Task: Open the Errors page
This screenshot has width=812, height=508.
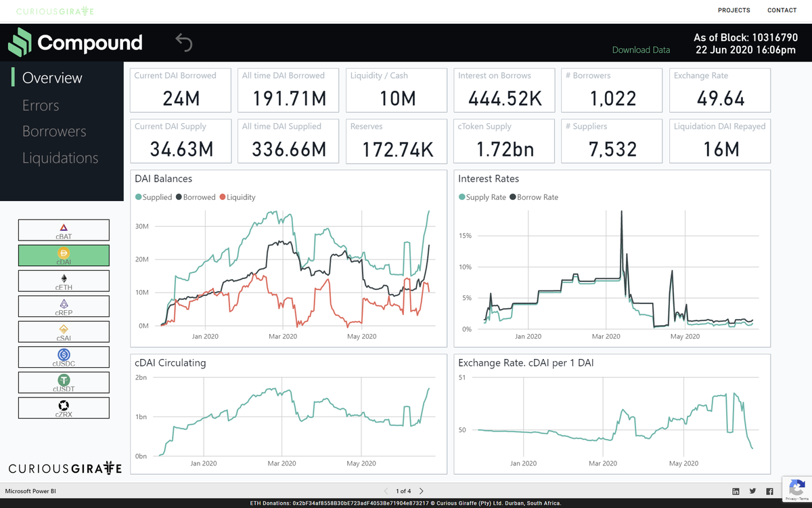Action: tap(41, 105)
